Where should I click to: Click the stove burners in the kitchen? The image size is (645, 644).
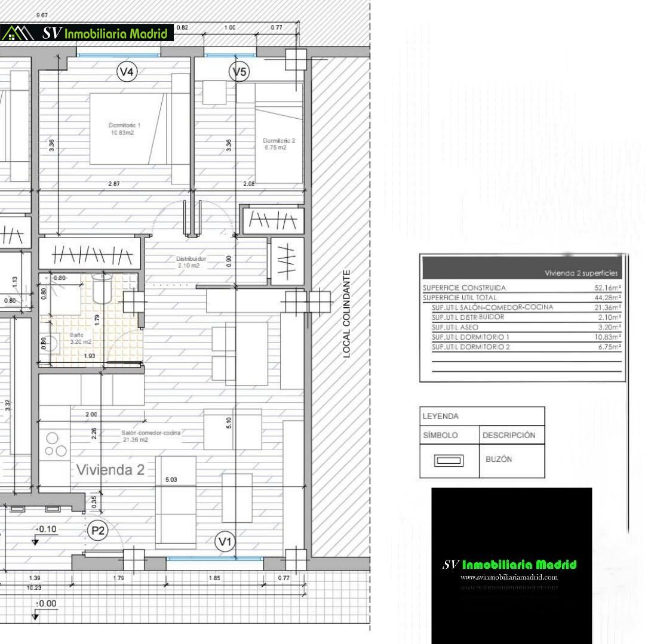pos(56,444)
